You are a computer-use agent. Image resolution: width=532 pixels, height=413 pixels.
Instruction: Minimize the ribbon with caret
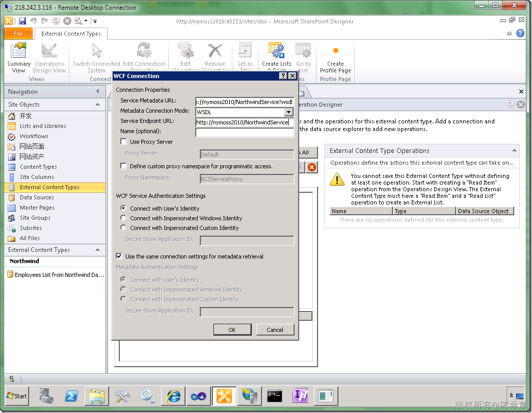pos(509,33)
